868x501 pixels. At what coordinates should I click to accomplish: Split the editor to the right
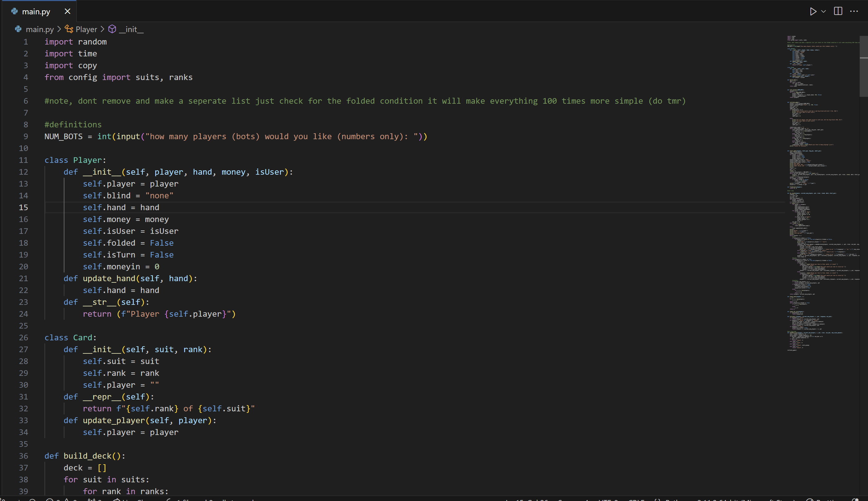[838, 11]
